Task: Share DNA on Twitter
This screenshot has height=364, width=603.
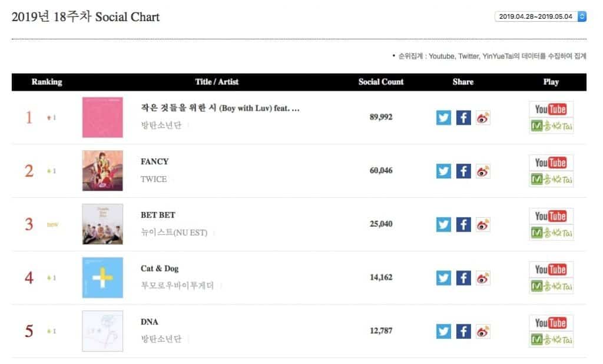Action: click(x=443, y=331)
